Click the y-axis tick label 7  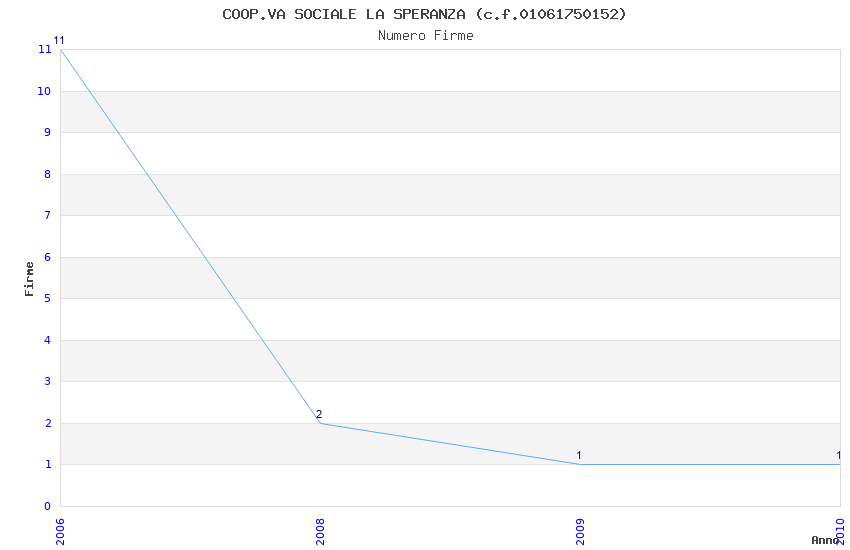point(47,216)
